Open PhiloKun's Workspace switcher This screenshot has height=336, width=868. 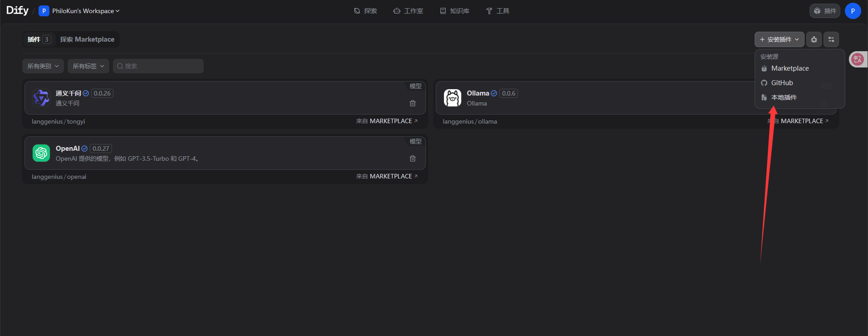(x=80, y=11)
